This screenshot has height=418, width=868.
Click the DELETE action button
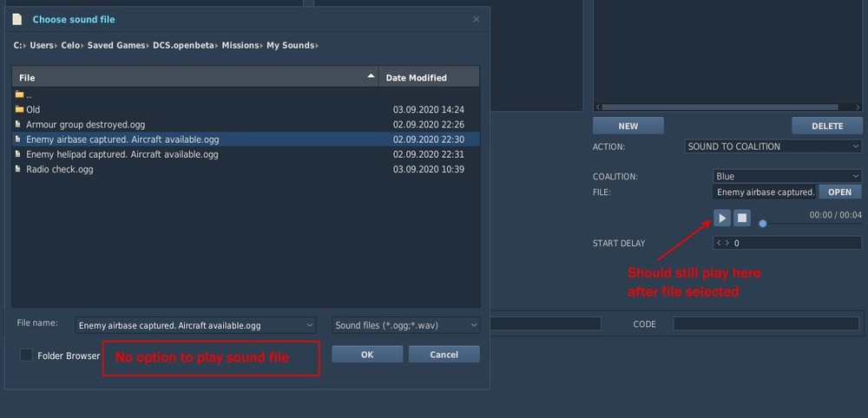click(827, 126)
